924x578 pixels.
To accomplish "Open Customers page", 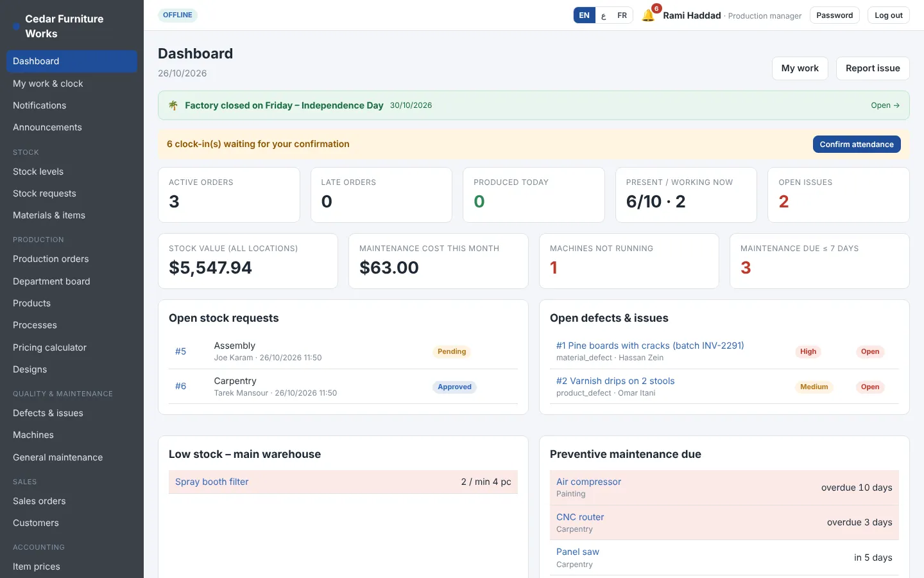I will point(71,523).
